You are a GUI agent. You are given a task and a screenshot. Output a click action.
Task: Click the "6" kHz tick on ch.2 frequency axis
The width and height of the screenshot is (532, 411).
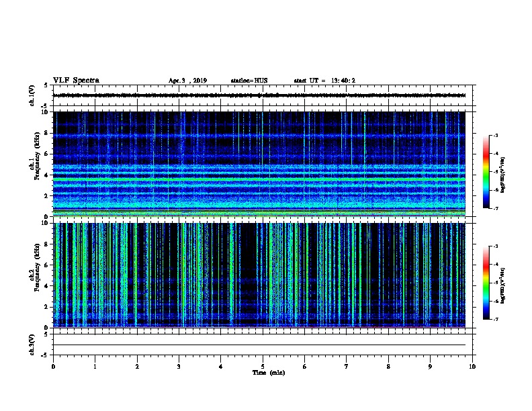(x=46, y=265)
